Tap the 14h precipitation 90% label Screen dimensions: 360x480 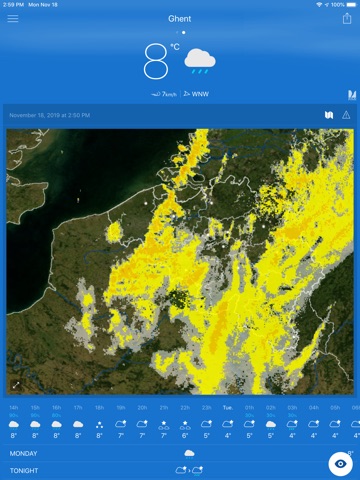click(x=14, y=415)
